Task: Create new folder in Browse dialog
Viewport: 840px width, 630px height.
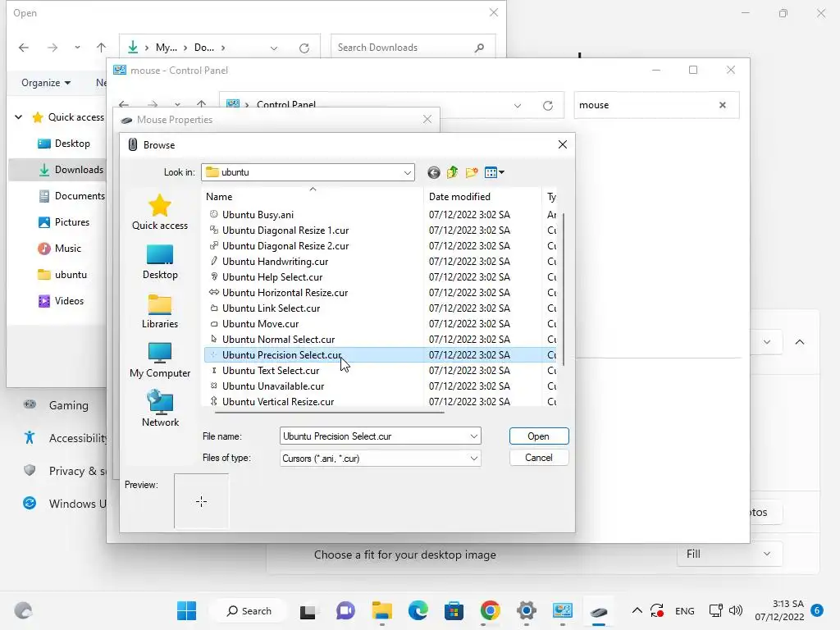Action: pyautogui.click(x=472, y=172)
